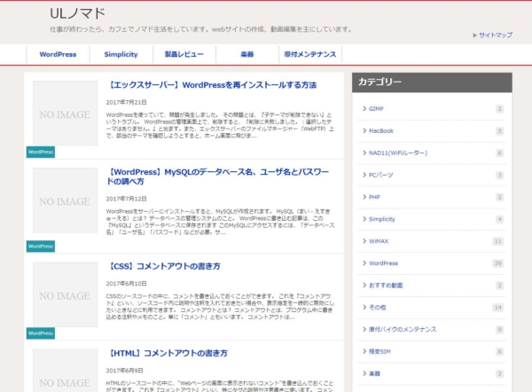This screenshot has width=532, height=392.
Task: Open the PHP category link
Action: [x=375, y=197]
